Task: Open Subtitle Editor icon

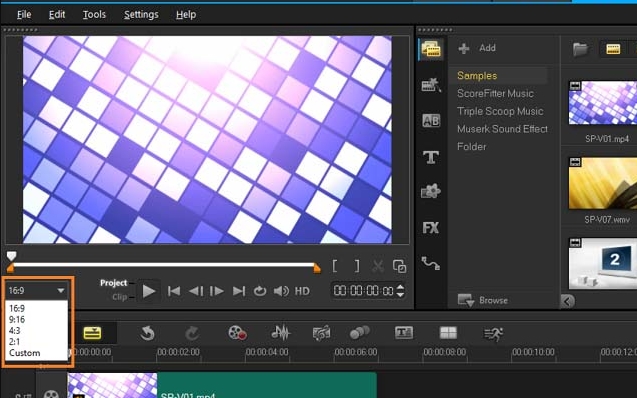Action: coord(404,333)
